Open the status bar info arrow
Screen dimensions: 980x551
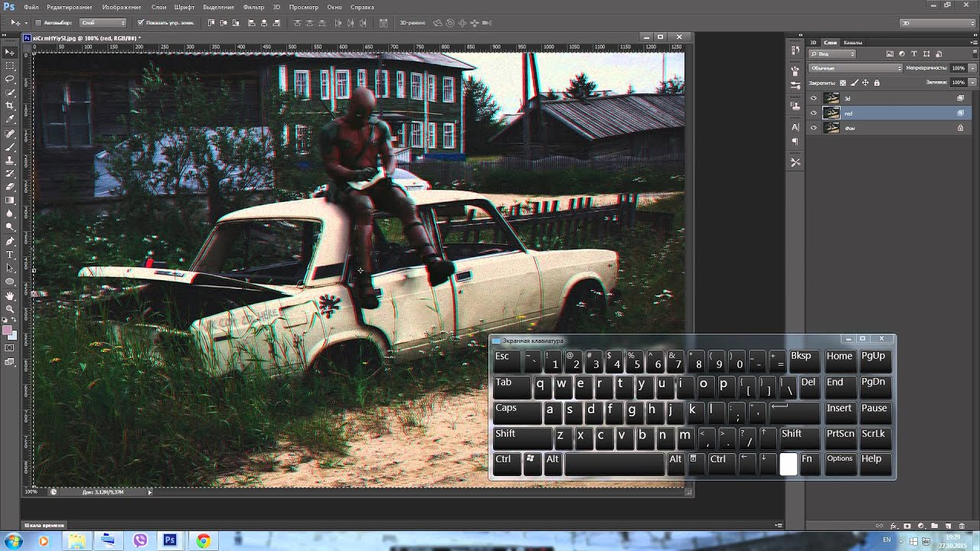[149, 492]
